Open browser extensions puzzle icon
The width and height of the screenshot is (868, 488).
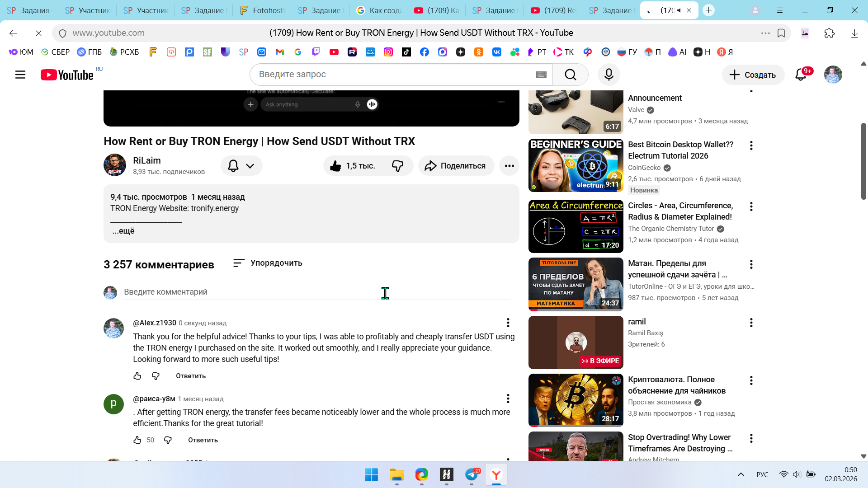[x=829, y=33]
